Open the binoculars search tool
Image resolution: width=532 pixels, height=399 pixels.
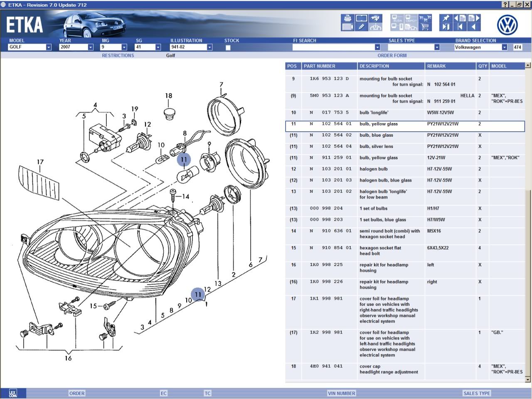coord(375,18)
